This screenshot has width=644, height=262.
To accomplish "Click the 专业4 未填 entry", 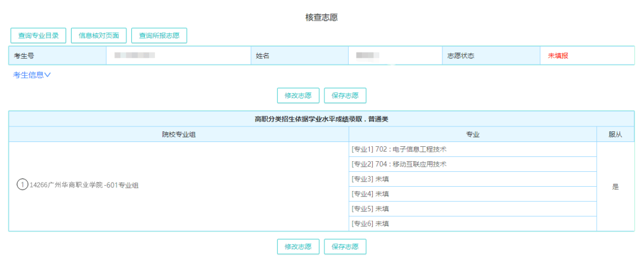I will (x=370, y=194).
